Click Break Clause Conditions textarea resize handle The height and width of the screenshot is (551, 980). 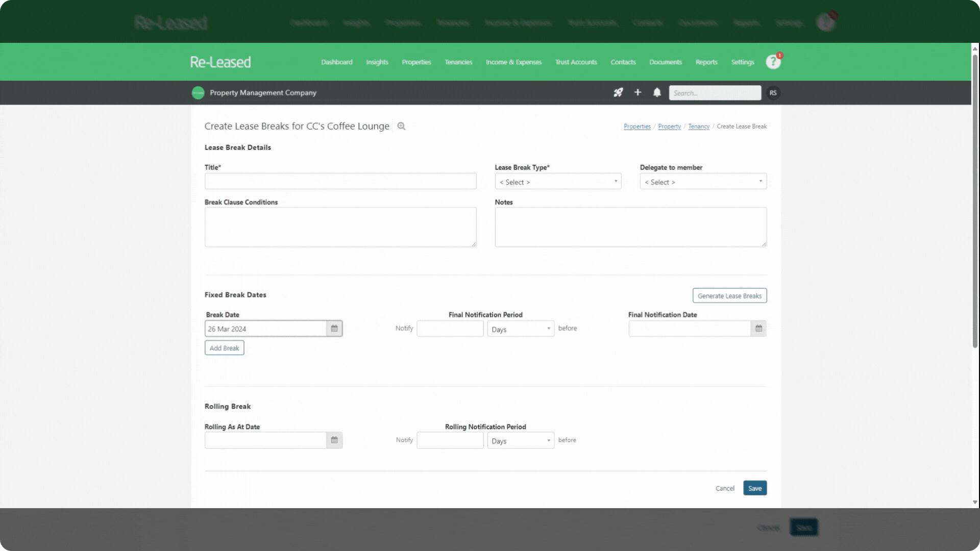[x=474, y=245]
